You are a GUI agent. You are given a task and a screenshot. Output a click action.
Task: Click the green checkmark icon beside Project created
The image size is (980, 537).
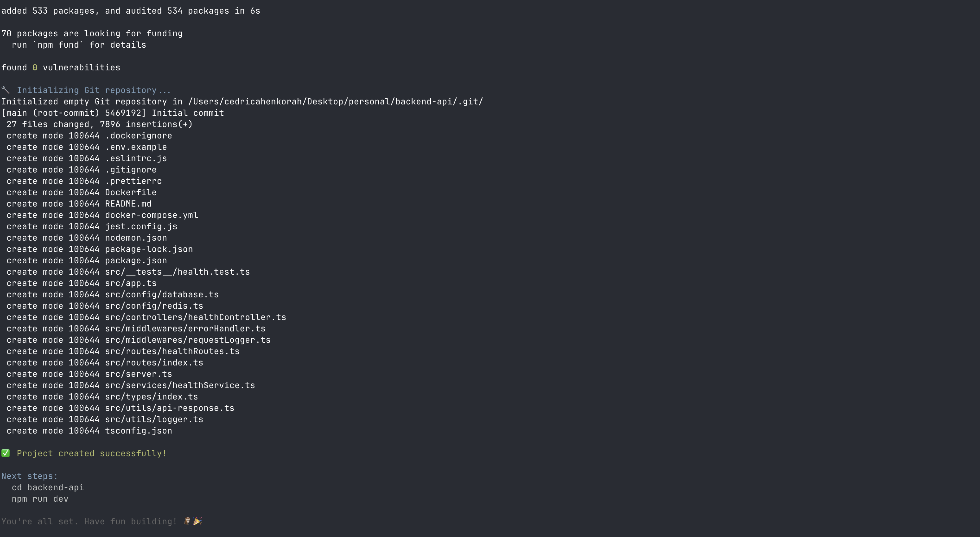click(x=5, y=453)
